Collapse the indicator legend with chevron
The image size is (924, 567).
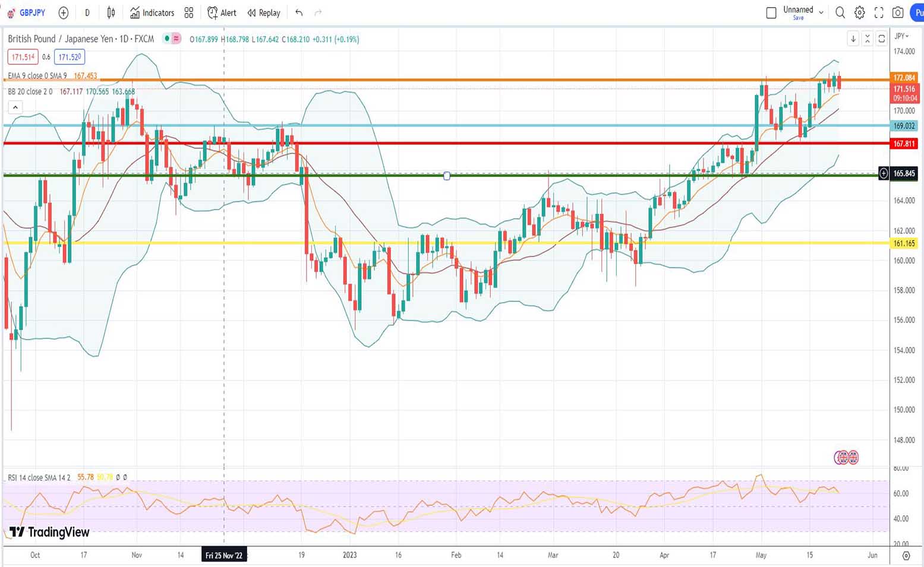(15, 107)
